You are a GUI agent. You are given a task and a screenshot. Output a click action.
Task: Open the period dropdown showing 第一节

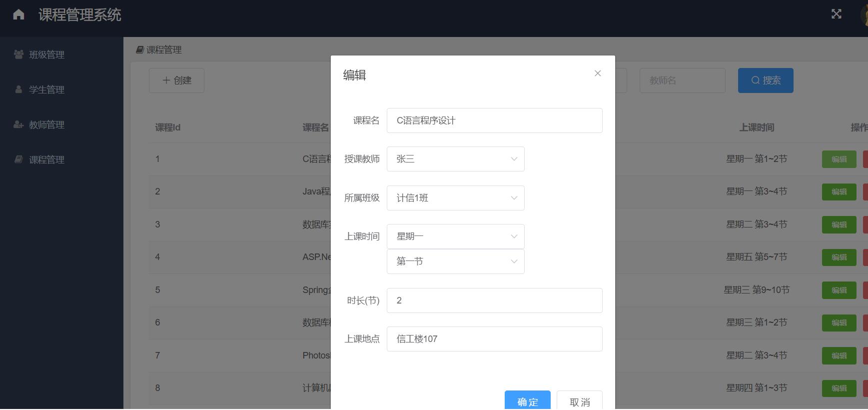(x=455, y=261)
